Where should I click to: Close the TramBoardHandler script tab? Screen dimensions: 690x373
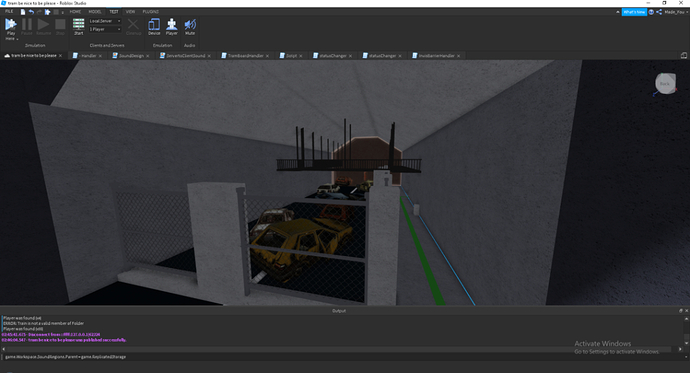pyautogui.click(x=267, y=56)
